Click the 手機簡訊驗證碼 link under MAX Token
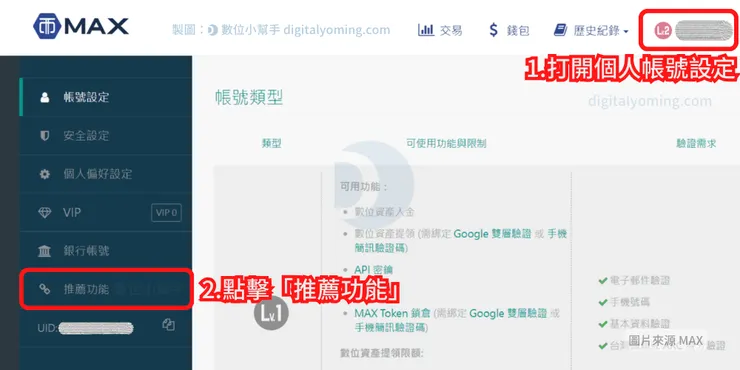Viewport: 740px width, 370px height. pos(390,328)
